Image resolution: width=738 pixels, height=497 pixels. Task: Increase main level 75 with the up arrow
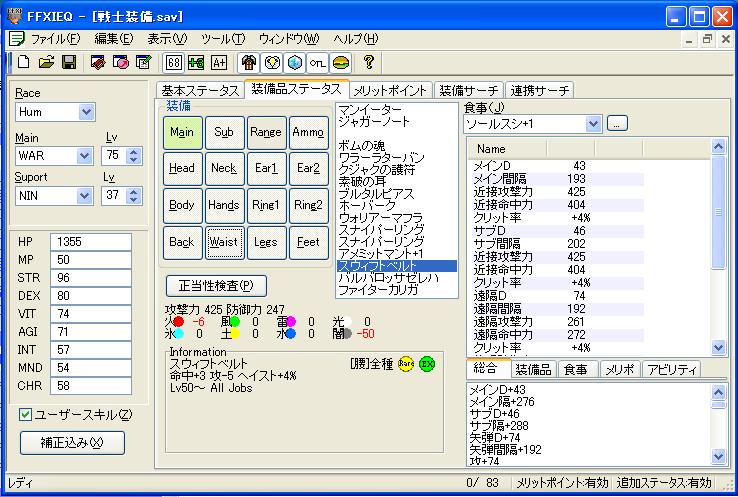click(x=134, y=152)
